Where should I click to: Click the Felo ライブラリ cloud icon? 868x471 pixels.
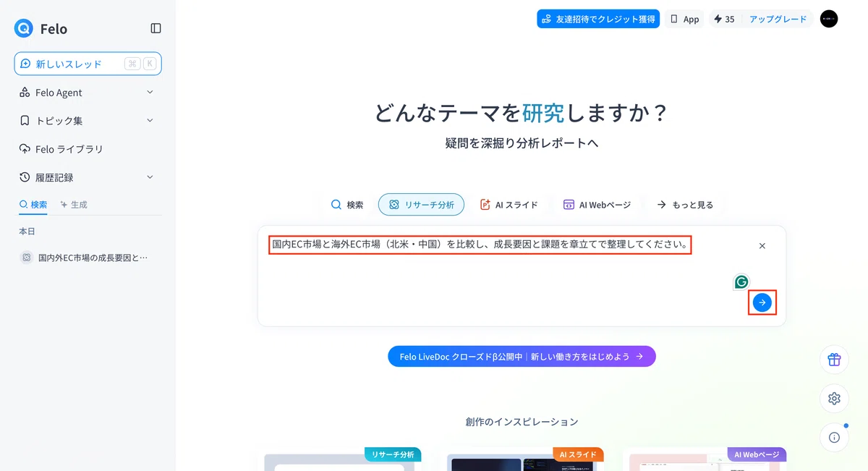(x=25, y=149)
